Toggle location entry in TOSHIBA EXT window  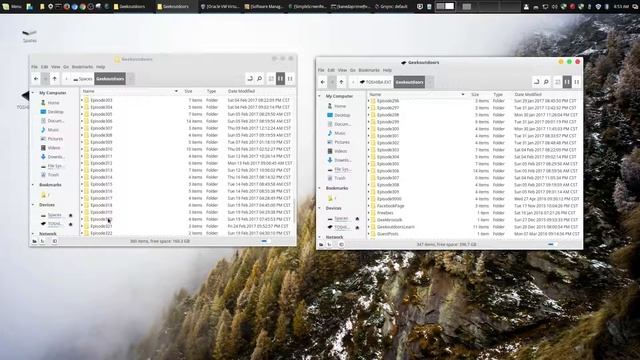[x=536, y=82]
